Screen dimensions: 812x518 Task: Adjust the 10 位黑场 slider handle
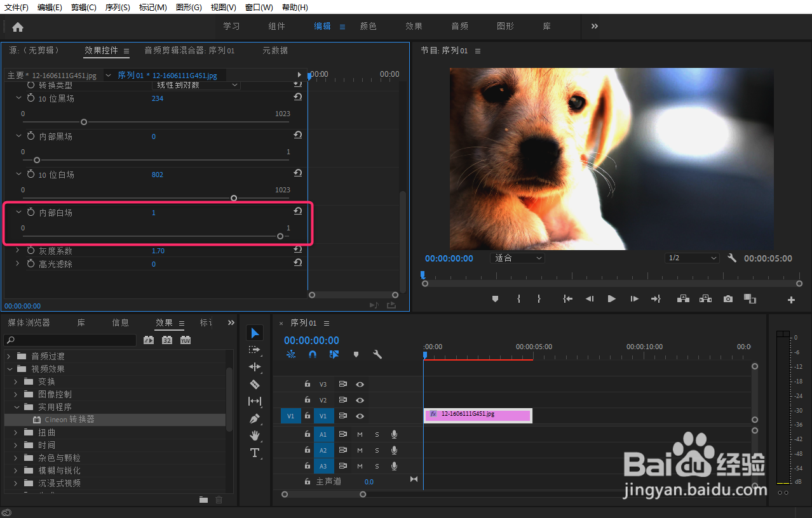pos(83,122)
